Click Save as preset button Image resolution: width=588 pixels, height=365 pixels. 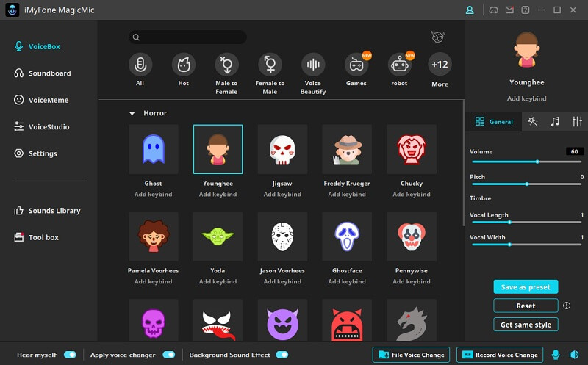[526, 287]
